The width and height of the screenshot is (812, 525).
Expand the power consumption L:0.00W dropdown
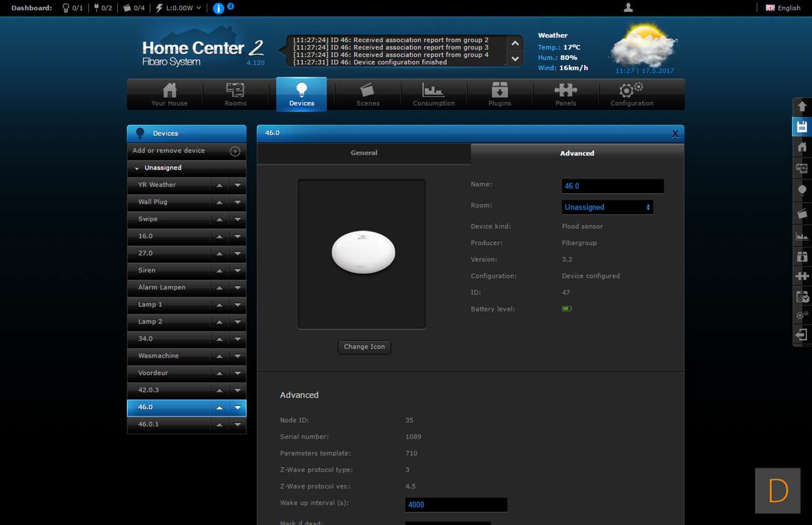pyautogui.click(x=179, y=8)
